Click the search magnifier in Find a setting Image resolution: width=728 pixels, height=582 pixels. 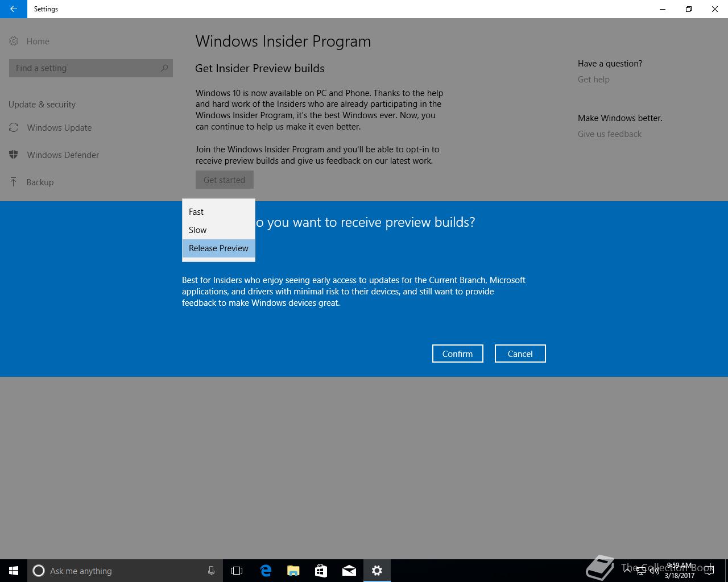(164, 68)
